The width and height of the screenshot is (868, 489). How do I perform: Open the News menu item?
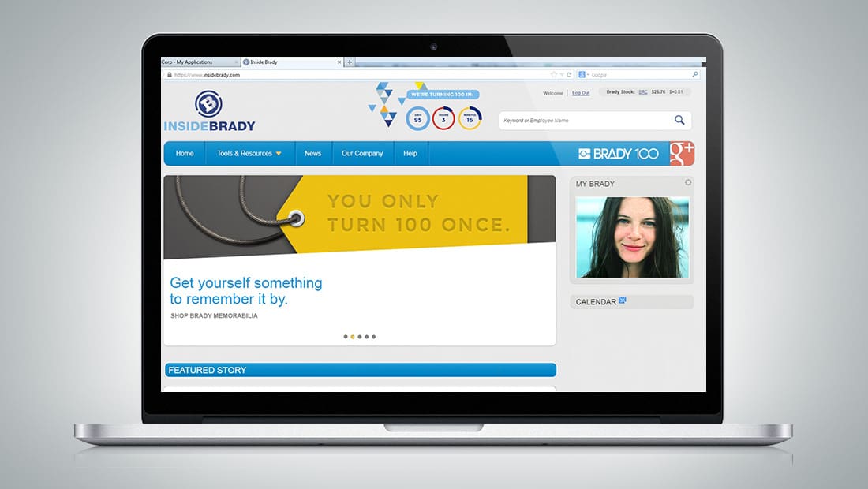(x=312, y=154)
